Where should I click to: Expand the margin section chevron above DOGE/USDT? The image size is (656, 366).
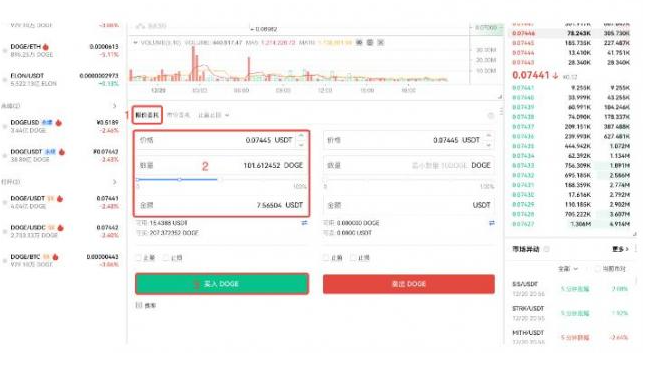point(115,182)
